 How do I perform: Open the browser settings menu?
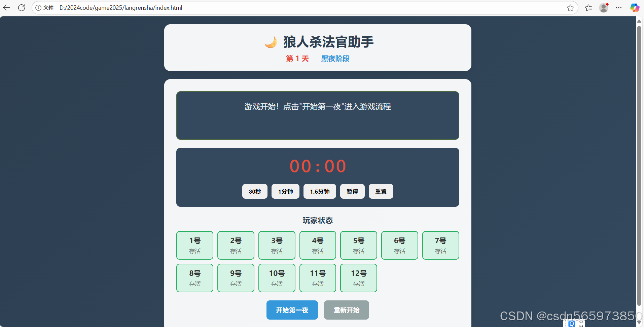[619, 8]
